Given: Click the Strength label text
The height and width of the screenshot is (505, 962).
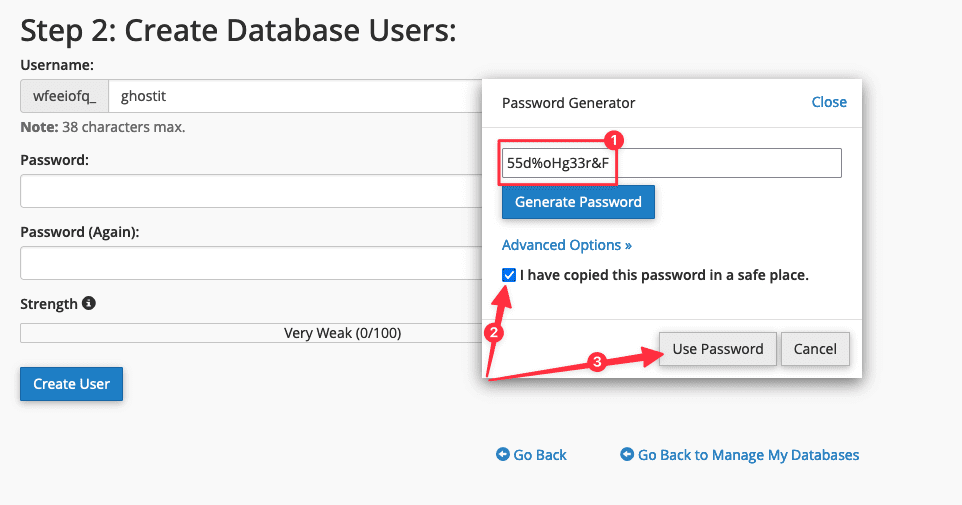Looking at the screenshot, I should coord(48,304).
